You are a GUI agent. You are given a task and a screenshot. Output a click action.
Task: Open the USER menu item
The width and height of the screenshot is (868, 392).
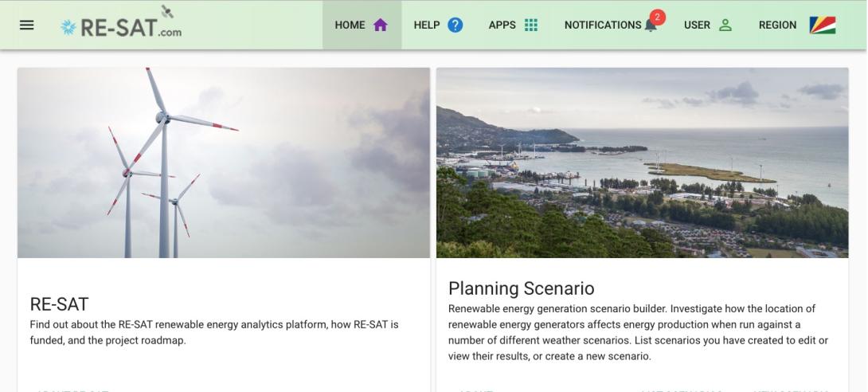(709, 25)
